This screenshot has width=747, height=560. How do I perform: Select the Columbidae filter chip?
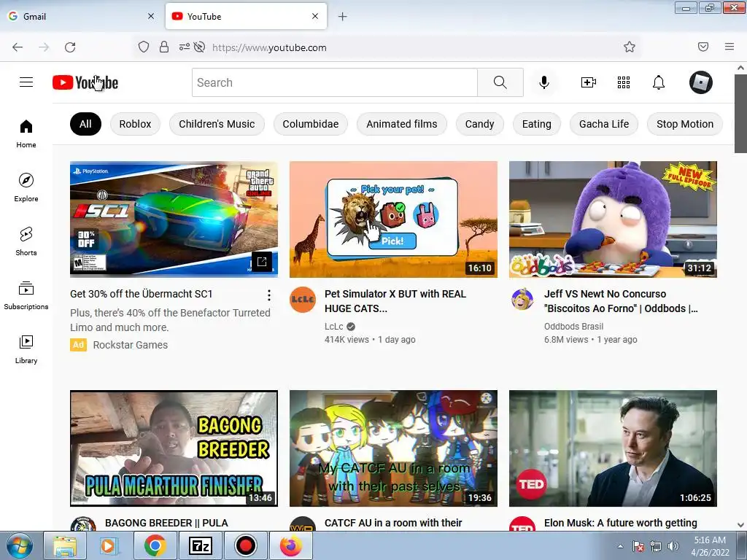(x=311, y=124)
